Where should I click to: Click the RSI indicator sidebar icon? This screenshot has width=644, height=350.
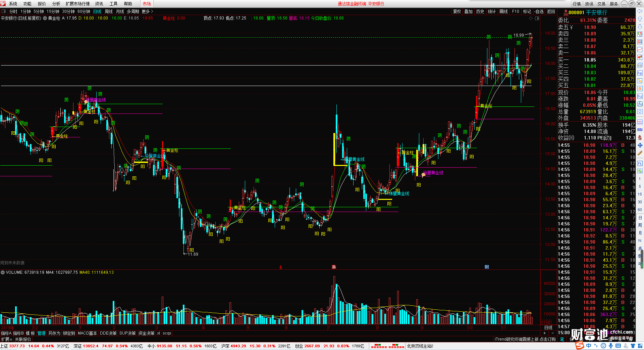tap(640, 130)
